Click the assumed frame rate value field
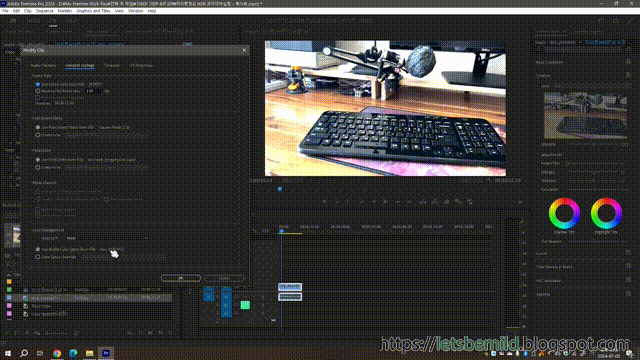 pyautogui.click(x=93, y=91)
